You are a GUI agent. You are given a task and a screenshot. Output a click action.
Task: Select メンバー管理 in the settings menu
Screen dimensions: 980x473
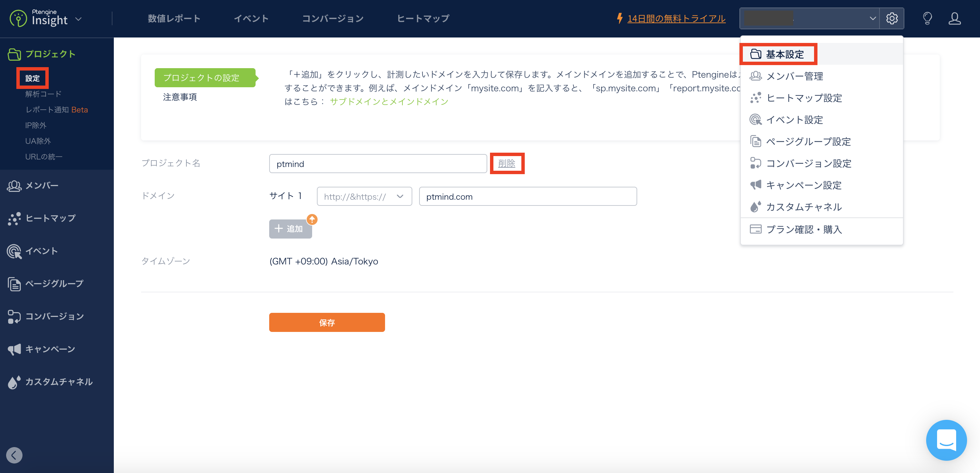point(821,76)
